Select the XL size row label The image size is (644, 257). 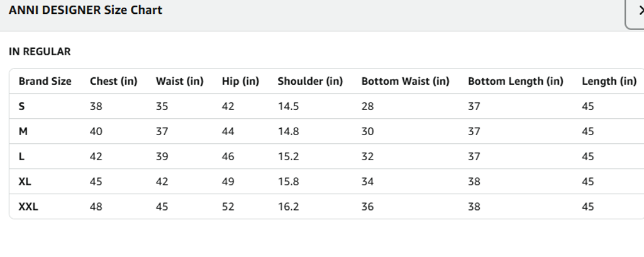coord(25,182)
